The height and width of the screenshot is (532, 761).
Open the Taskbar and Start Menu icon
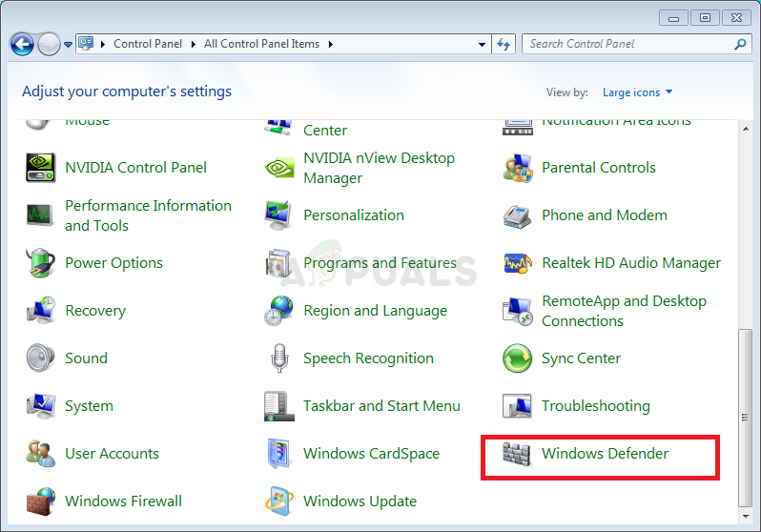[x=279, y=406]
